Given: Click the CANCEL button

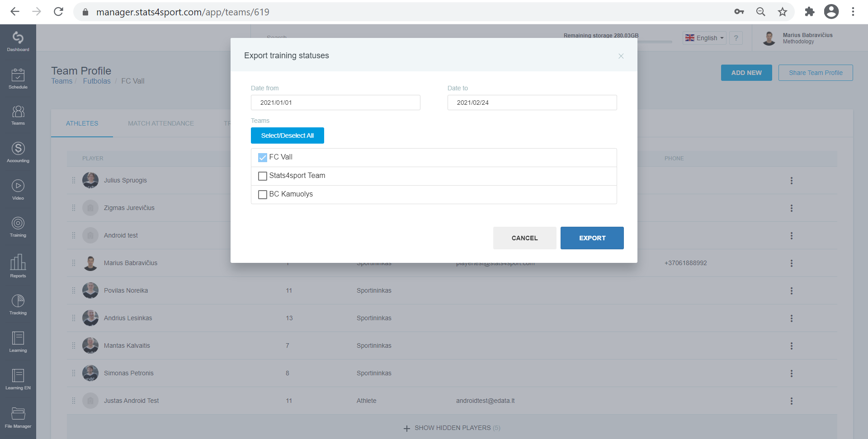Looking at the screenshot, I should pos(525,238).
